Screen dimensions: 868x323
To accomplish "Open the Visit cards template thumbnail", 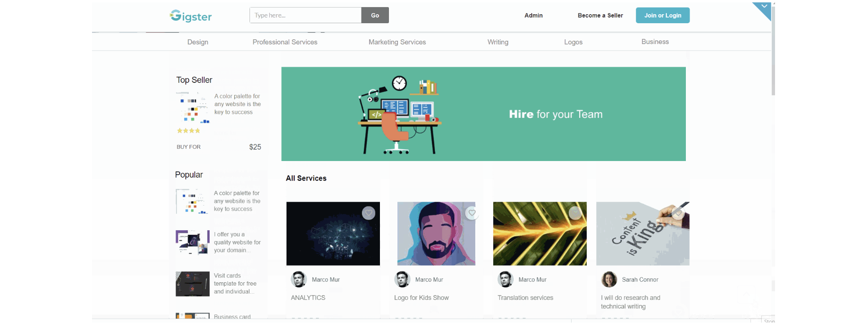I will tap(193, 284).
